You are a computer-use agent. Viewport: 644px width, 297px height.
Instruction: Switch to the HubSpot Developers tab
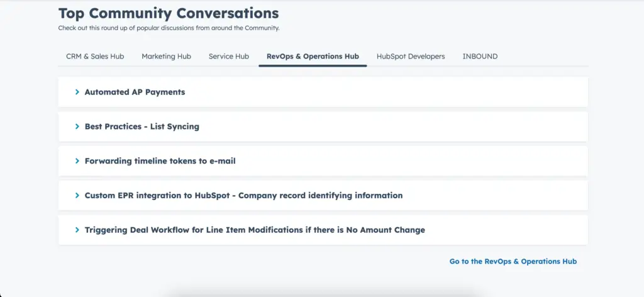click(411, 56)
